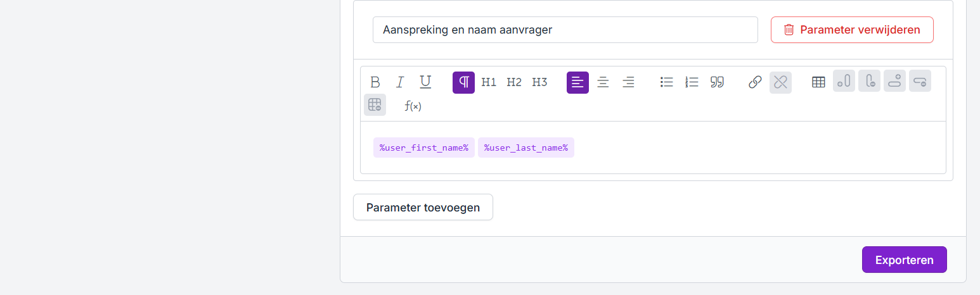
Task: Focus the parameter name input field
Action: coord(565,30)
